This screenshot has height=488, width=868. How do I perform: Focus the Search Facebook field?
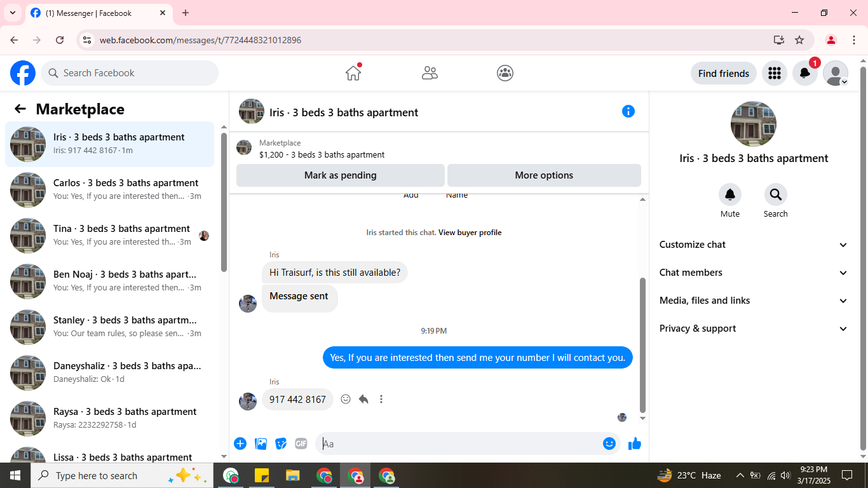(x=130, y=73)
